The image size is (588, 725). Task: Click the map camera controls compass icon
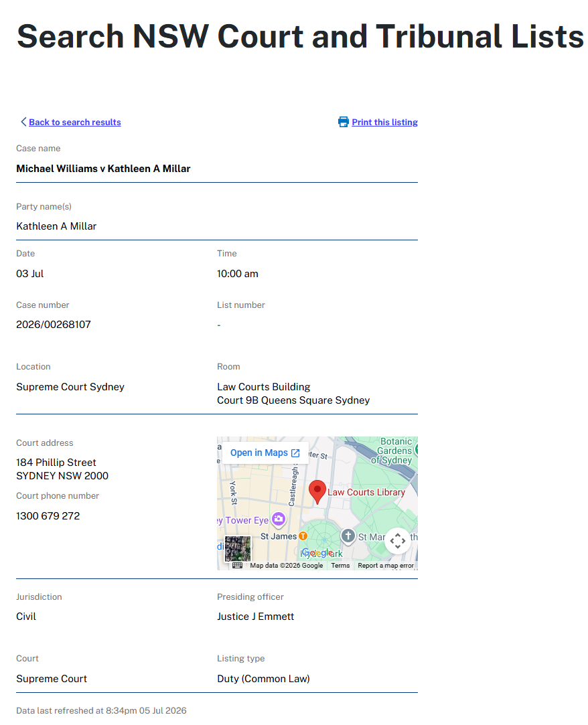point(398,540)
